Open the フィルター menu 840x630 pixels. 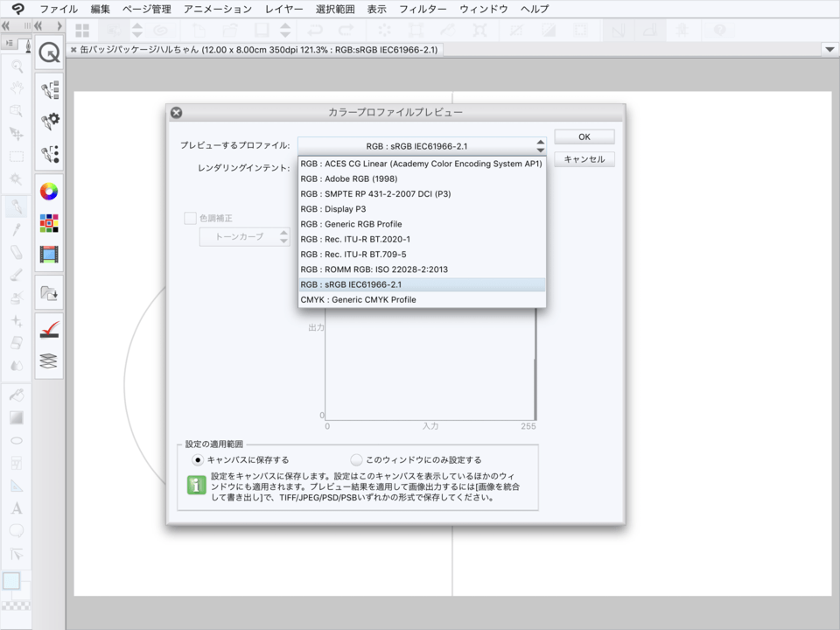423,10
